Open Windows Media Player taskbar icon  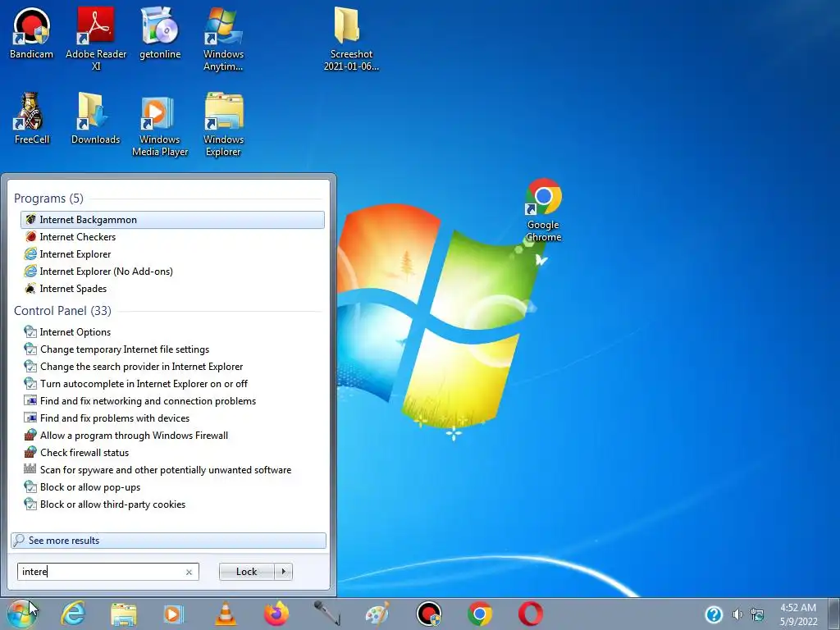174,614
